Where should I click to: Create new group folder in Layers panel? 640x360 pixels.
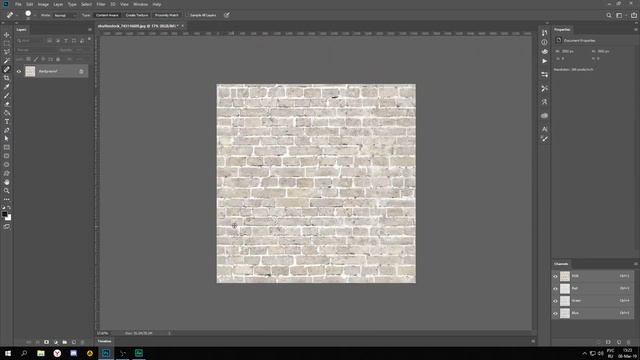(x=64, y=342)
